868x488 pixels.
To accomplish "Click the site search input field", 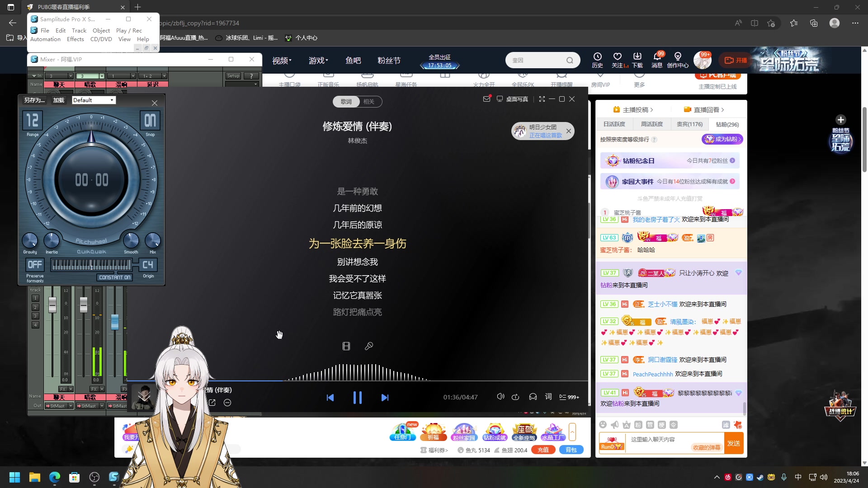I will coord(538,60).
